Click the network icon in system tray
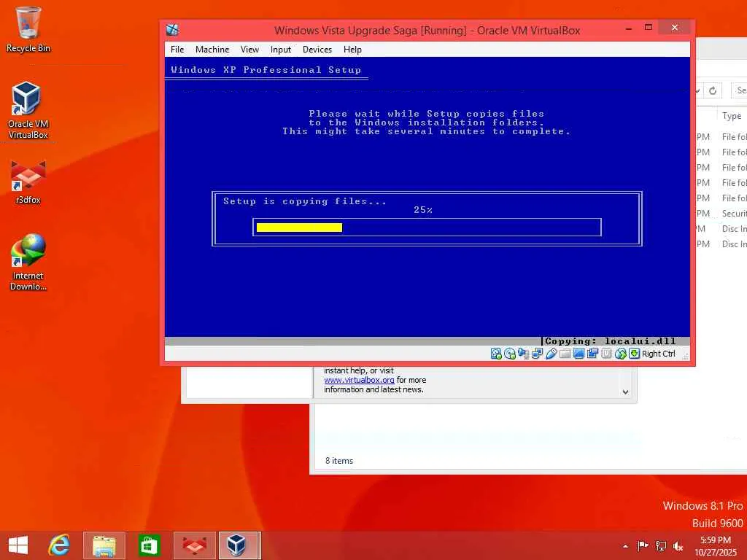 click(661, 545)
